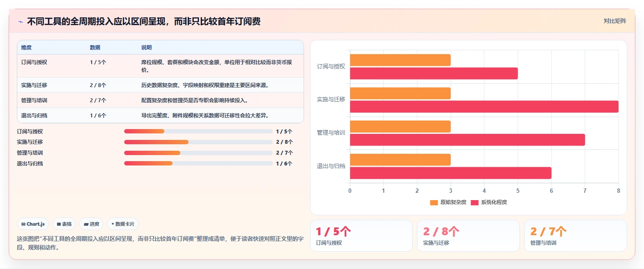Click the orange bar for 管理与培训
The height and width of the screenshot is (269, 644).
(400, 126)
